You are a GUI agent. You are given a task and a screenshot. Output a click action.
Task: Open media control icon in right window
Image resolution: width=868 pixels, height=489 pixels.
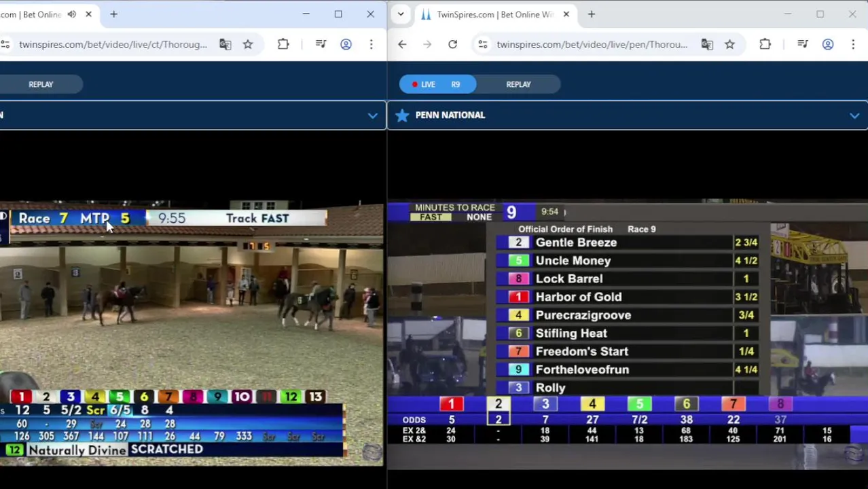[x=803, y=44]
